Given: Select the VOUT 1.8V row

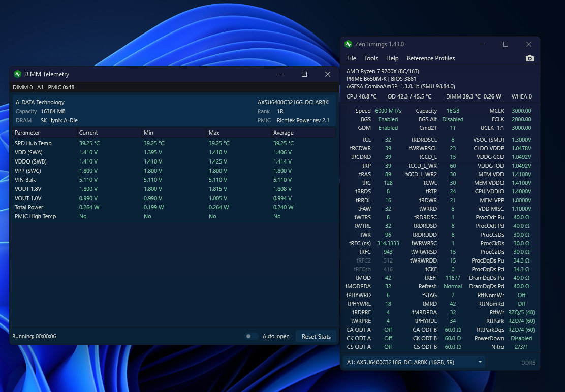Looking at the screenshot, I should tap(174, 189).
